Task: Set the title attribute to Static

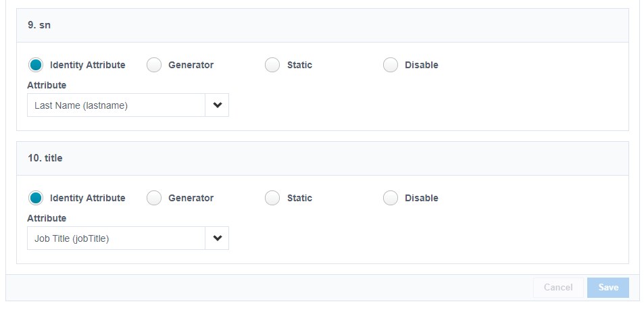Action: 272,198
